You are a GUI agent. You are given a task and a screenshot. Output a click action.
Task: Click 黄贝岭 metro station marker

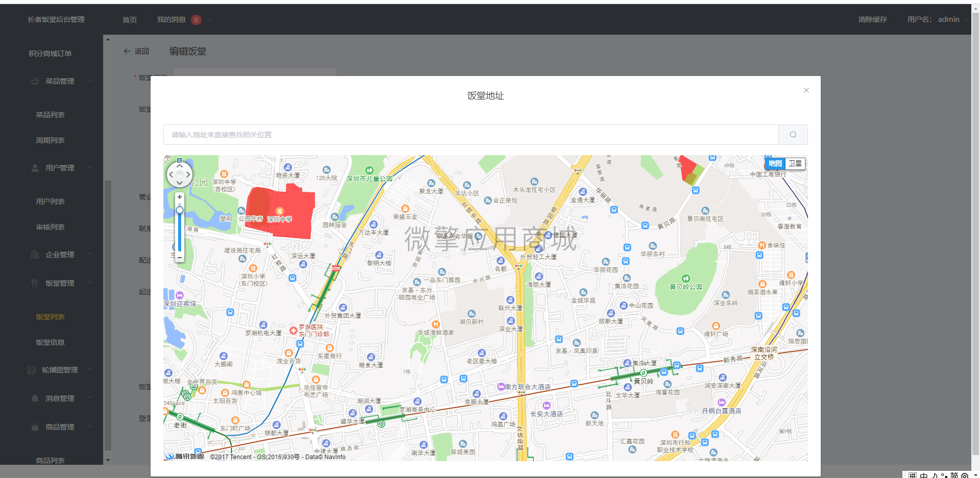tap(644, 373)
